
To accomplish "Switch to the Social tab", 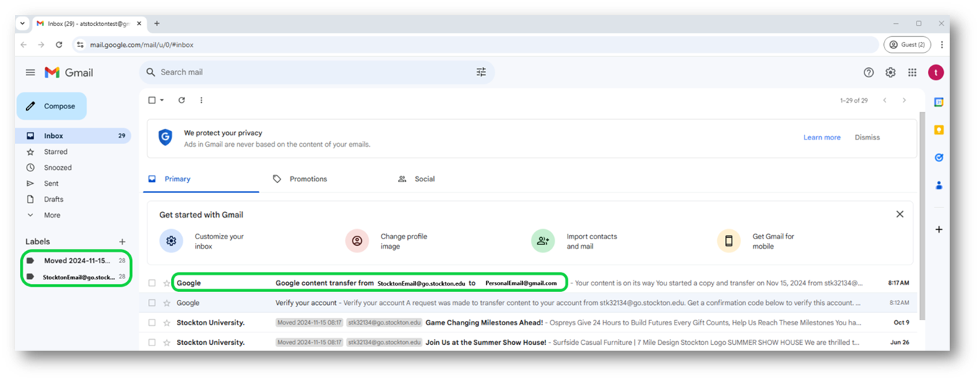I will [417, 179].
